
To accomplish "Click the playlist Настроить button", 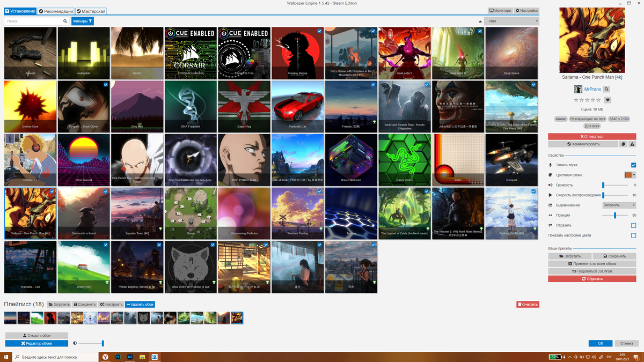I will pos(111,304).
